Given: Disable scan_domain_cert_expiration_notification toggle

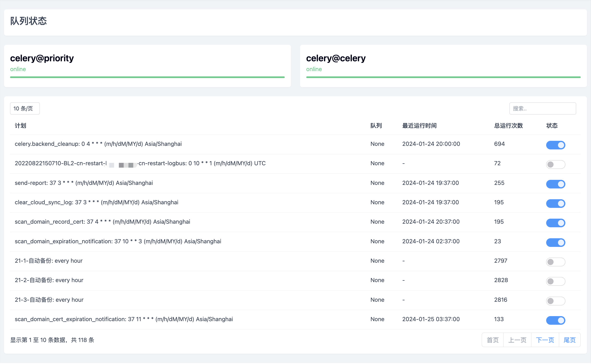Looking at the screenshot, I should (555, 320).
